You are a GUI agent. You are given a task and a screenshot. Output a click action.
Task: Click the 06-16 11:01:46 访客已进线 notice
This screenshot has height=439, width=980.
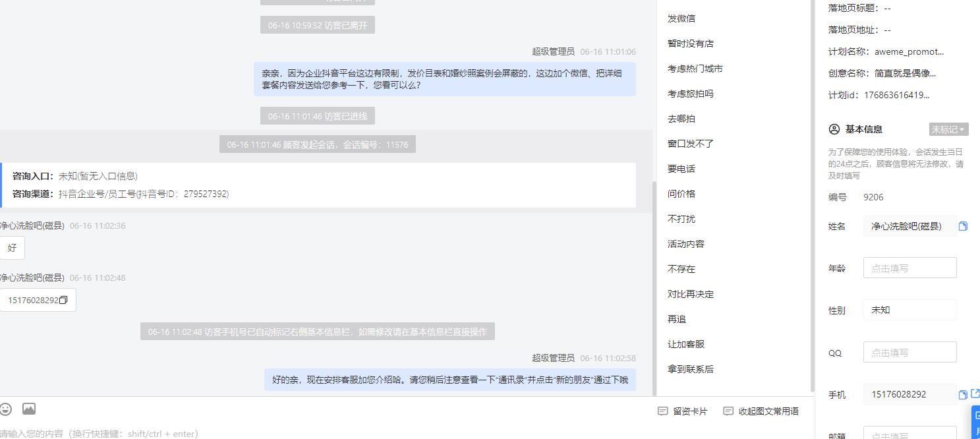pyautogui.click(x=318, y=116)
